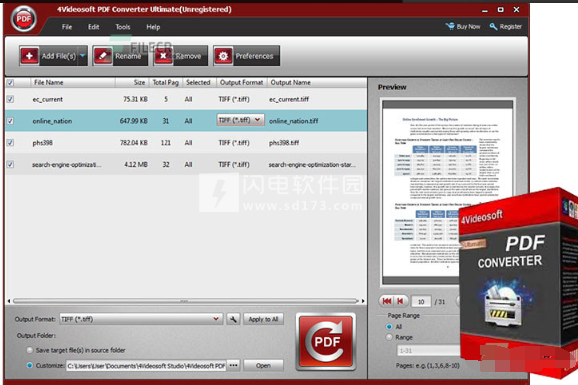Toggle the phs398 file checkbox

[10, 143]
